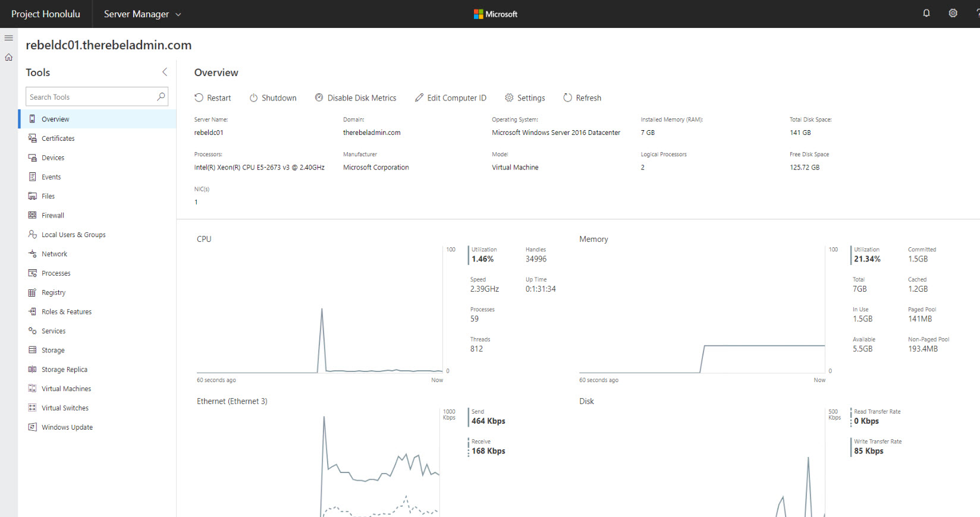The width and height of the screenshot is (980, 517).
Task: Click the Memory utilization chart
Action: [x=702, y=310]
